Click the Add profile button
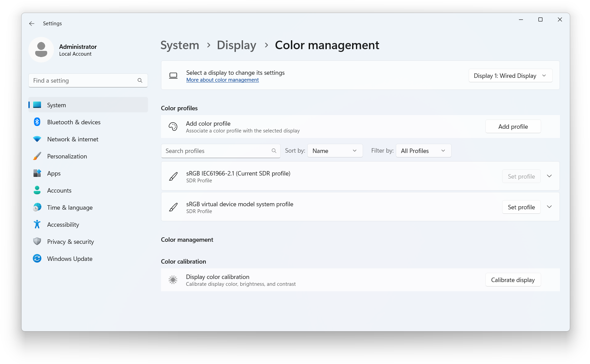The width and height of the screenshot is (590, 364). 513,127
